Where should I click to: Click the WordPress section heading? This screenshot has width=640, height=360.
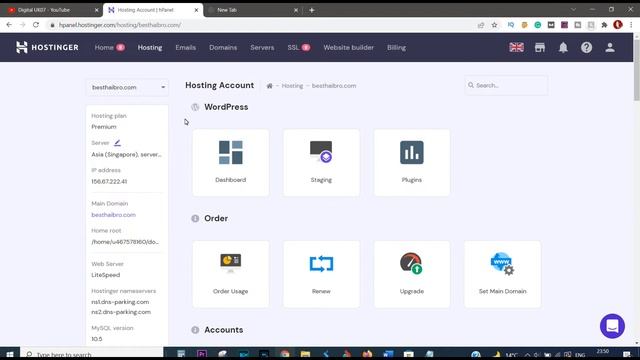(x=226, y=107)
